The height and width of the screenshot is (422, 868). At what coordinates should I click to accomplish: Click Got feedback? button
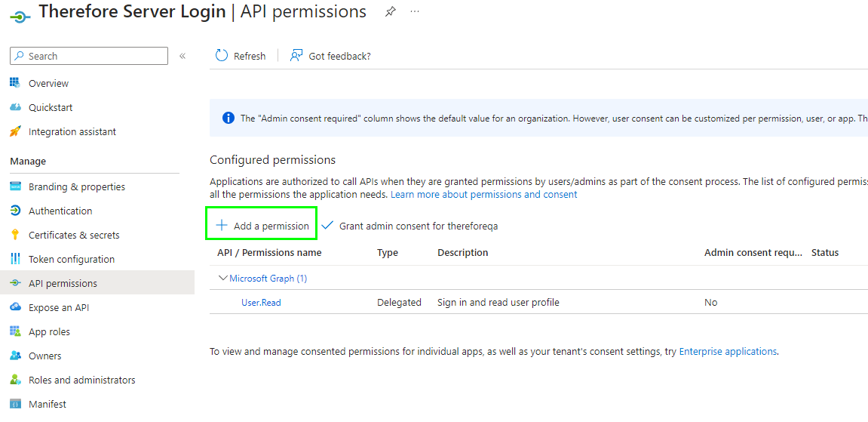click(330, 56)
